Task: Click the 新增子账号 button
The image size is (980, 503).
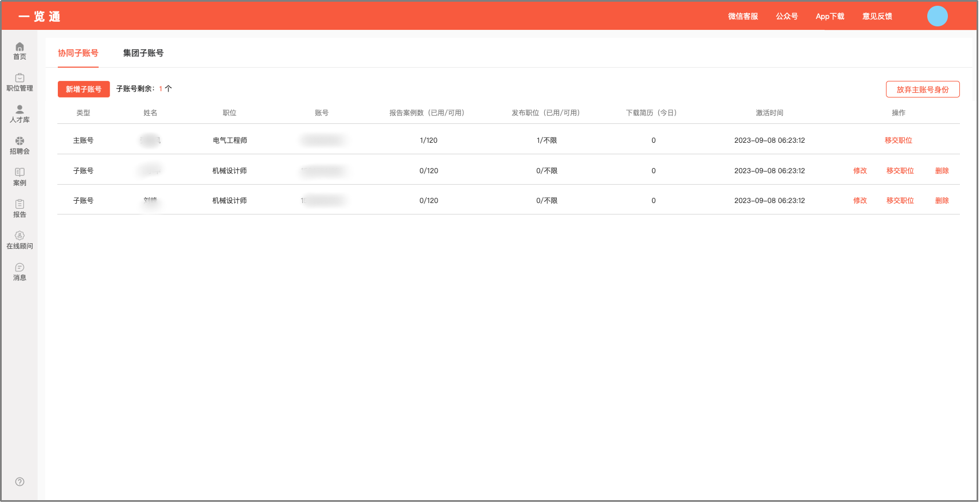Action: pos(84,89)
